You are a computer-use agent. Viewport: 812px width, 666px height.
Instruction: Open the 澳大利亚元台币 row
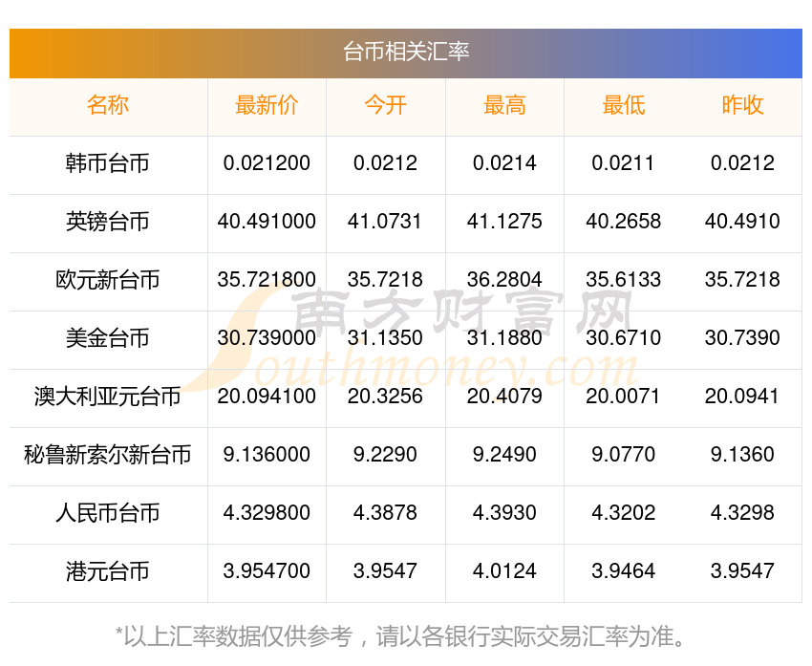(108, 397)
